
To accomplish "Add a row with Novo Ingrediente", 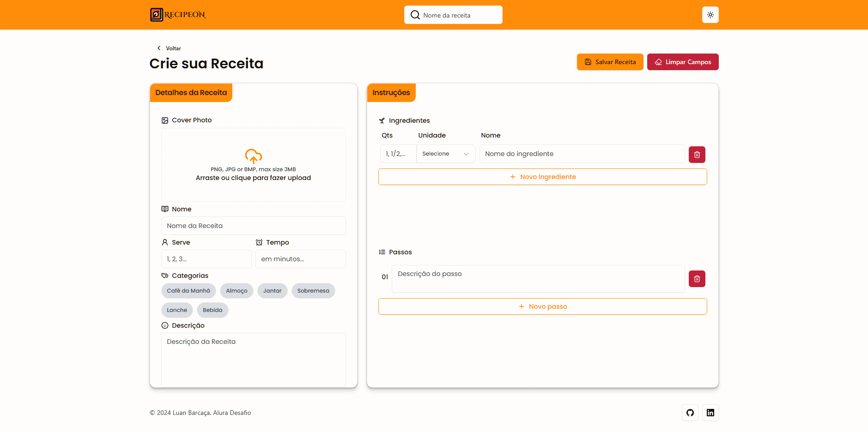I will [x=542, y=177].
